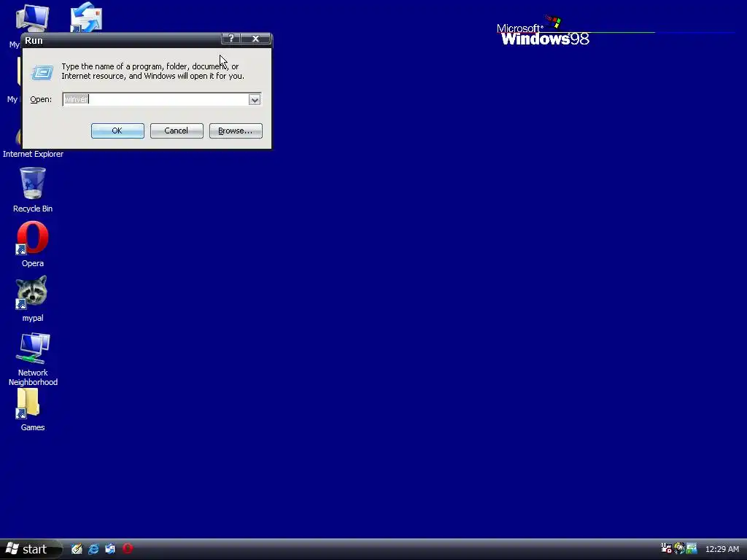Click the 12:29 AM taskbar clock
The width and height of the screenshot is (747, 560).
click(x=722, y=549)
